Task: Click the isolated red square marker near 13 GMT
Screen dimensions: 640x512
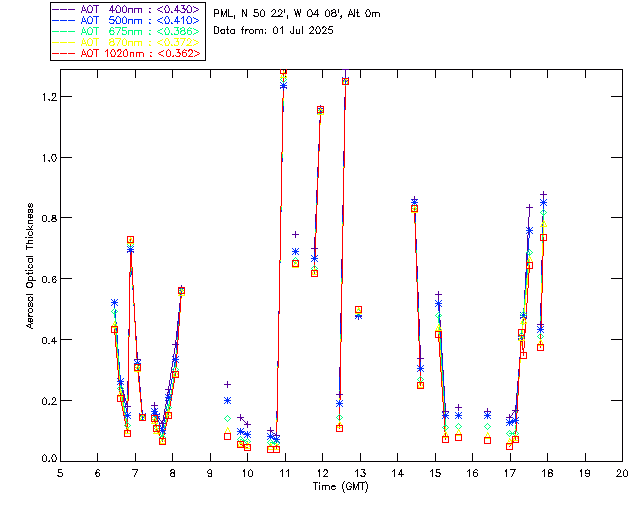Action: (x=358, y=310)
